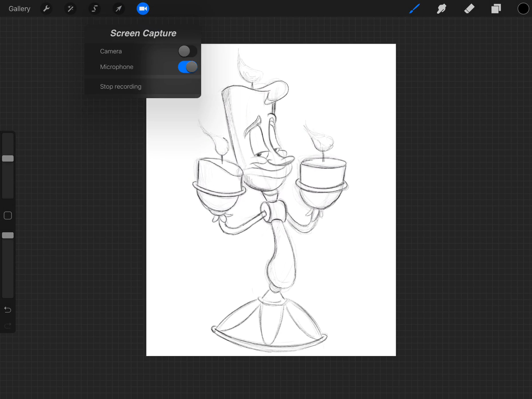Select the Smudge tool
Screen dimensions: 532x399
[442, 9]
